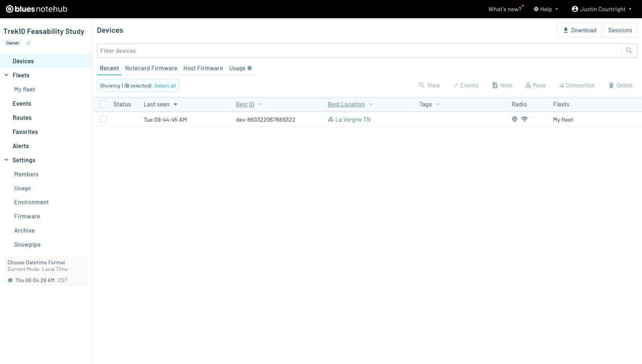The image size is (642, 364).
Task: Click the Select all link
Action: (165, 86)
